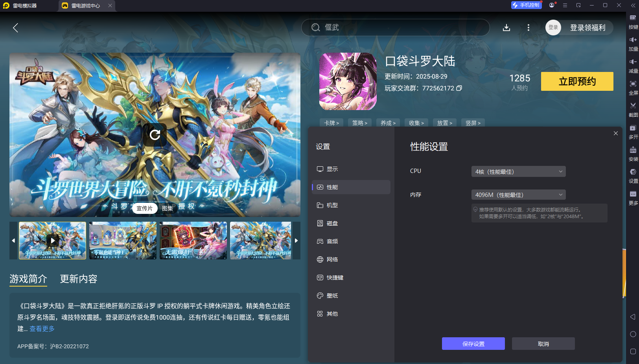
Task: Click the download manager icon
Action: coord(506,28)
